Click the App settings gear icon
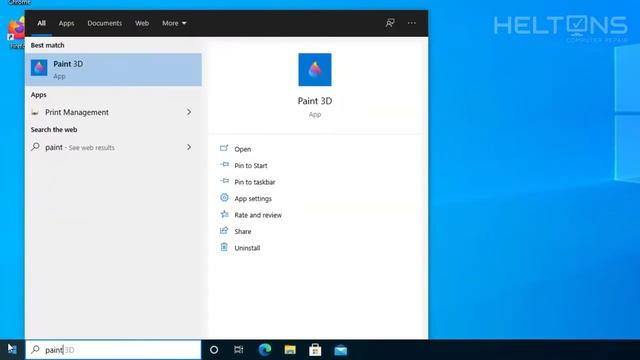Image resolution: width=640 pixels, height=360 pixels. point(224,198)
